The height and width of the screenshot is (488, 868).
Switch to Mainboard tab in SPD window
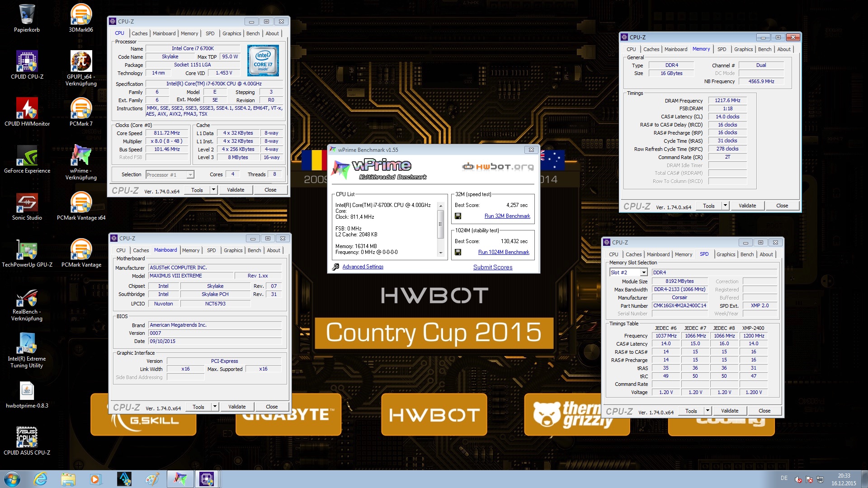pos(658,254)
